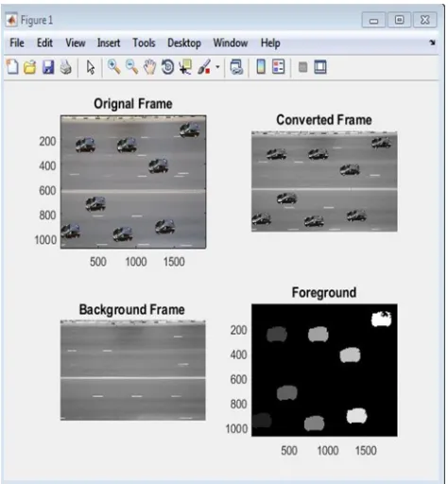Select the Edit Plot arrow tool
448x484 pixels.
[x=91, y=67]
